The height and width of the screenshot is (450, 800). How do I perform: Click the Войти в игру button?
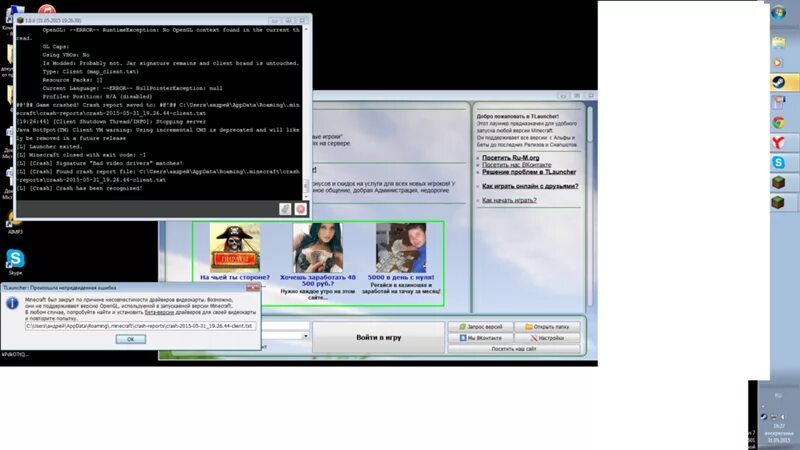pyautogui.click(x=379, y=337)
